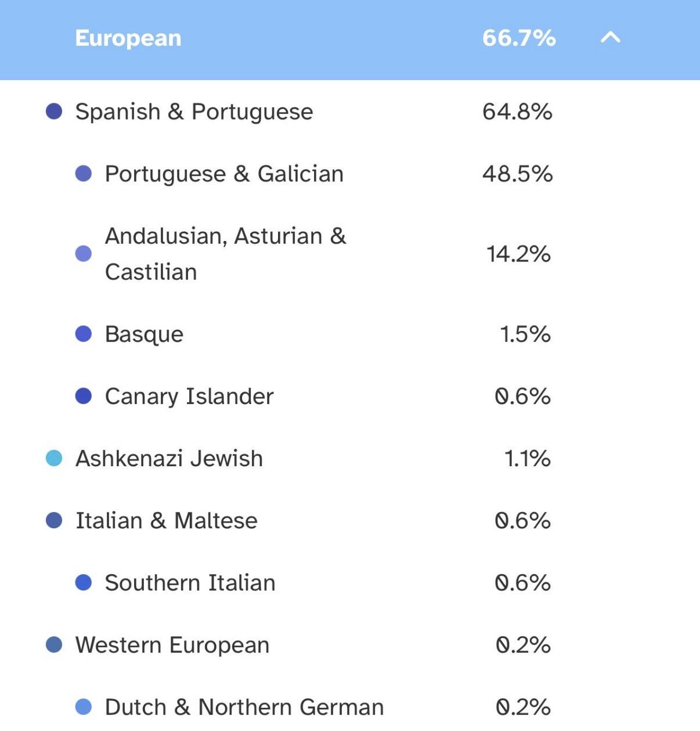Click the European header label
Viewport: 700px width, 731px height.
(x=128, y=38)
